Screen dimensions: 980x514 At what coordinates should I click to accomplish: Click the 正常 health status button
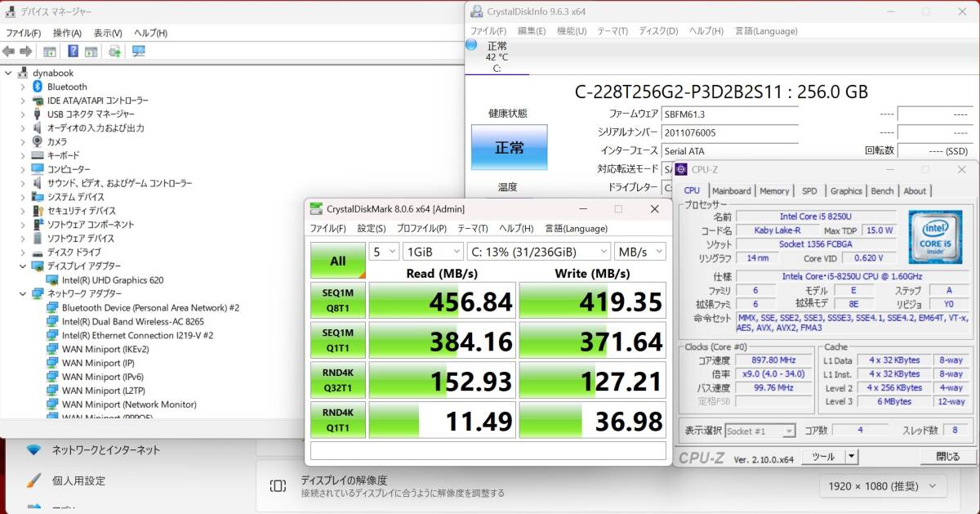click(x=510, y=148)
